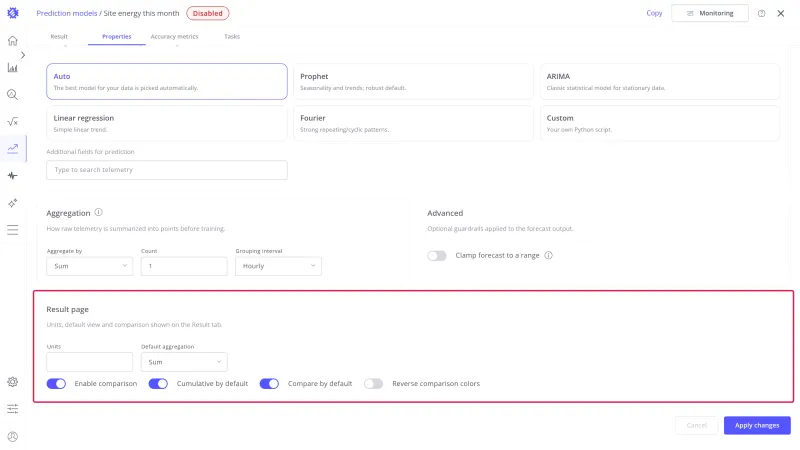Click the Aggregation section heading
This screenshot has width=800, height=450.
point(68,213)
